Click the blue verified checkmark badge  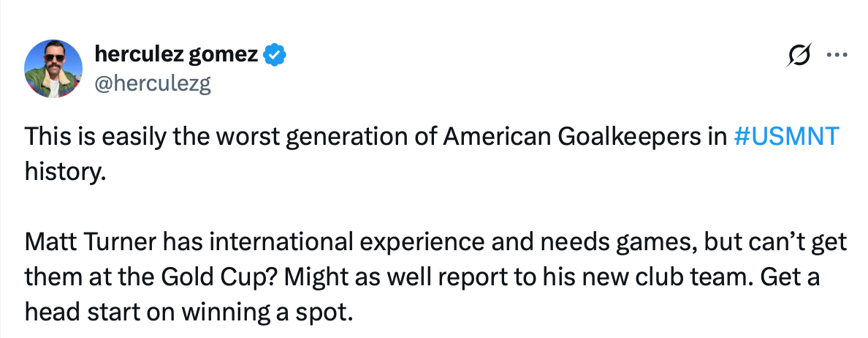tap(275, 55)
